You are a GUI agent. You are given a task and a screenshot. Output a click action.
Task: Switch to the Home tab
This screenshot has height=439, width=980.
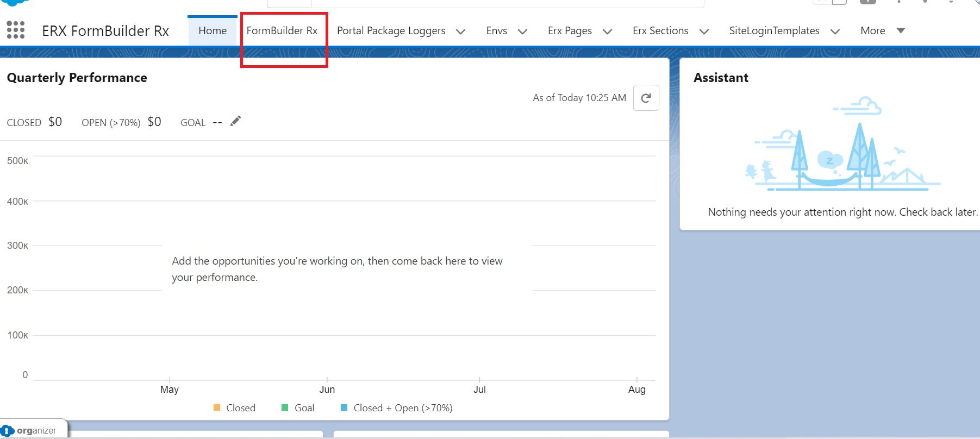(212, 31)
